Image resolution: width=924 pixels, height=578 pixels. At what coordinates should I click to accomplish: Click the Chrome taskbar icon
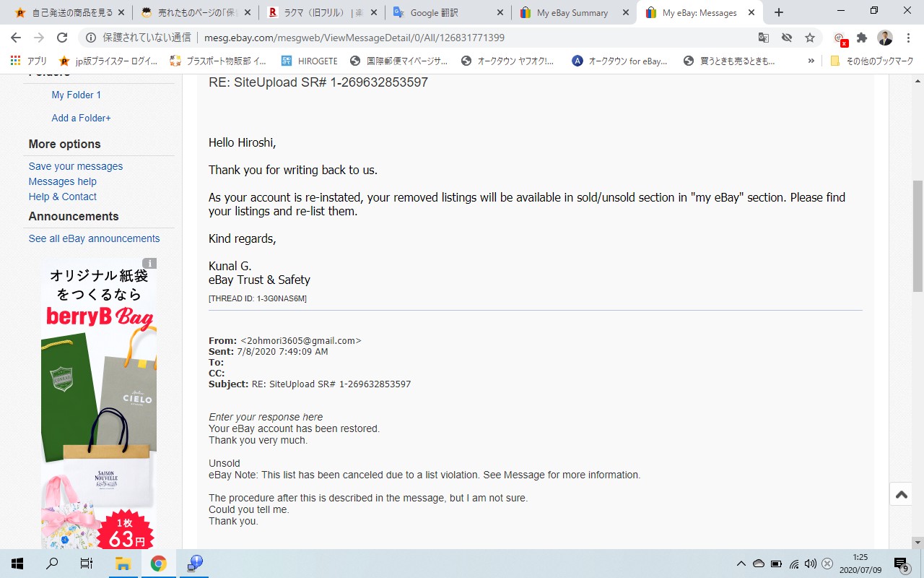(x=159, y=564)
